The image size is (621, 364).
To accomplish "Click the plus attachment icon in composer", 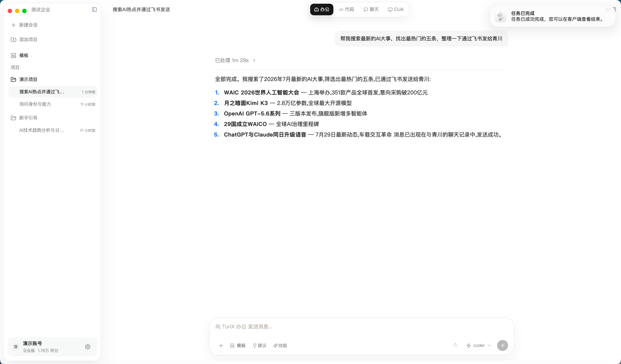I will 221,345.
